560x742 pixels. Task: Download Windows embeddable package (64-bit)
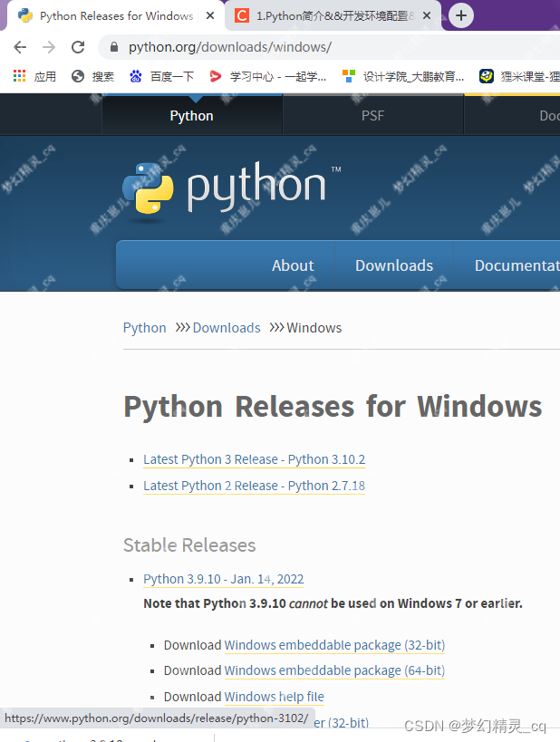pos(334,671)
